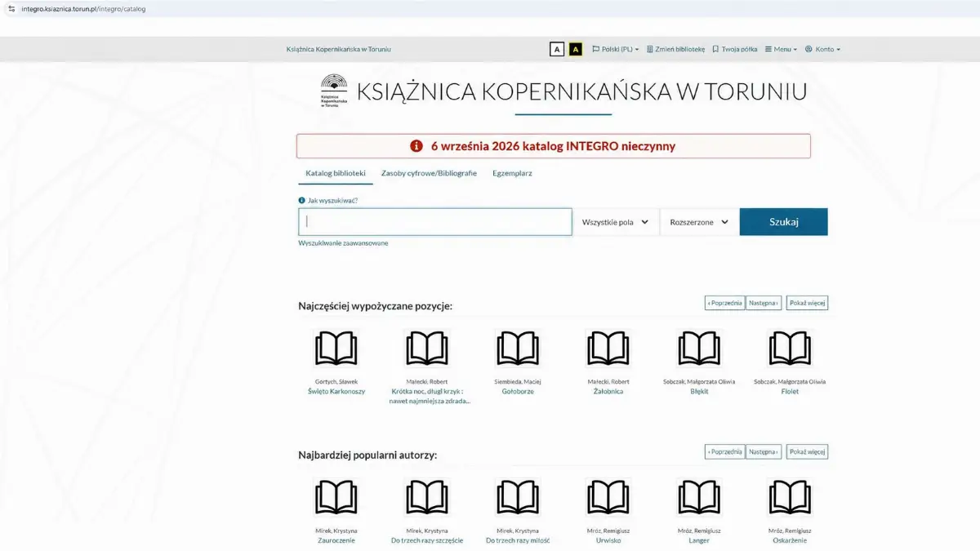980x551 pixels.
Task: Click Zmień bibliotekę in the top bar
Action: click(x=675, y=49)
